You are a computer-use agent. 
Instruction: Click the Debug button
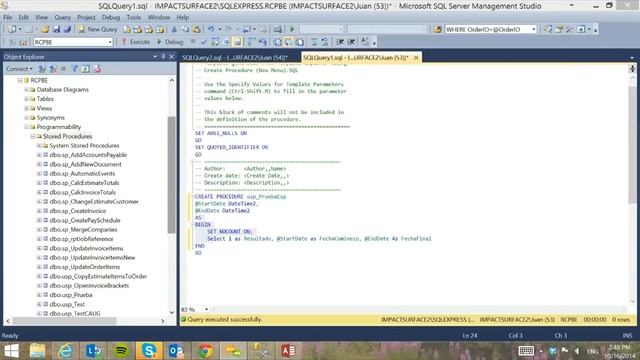[170, 42]
